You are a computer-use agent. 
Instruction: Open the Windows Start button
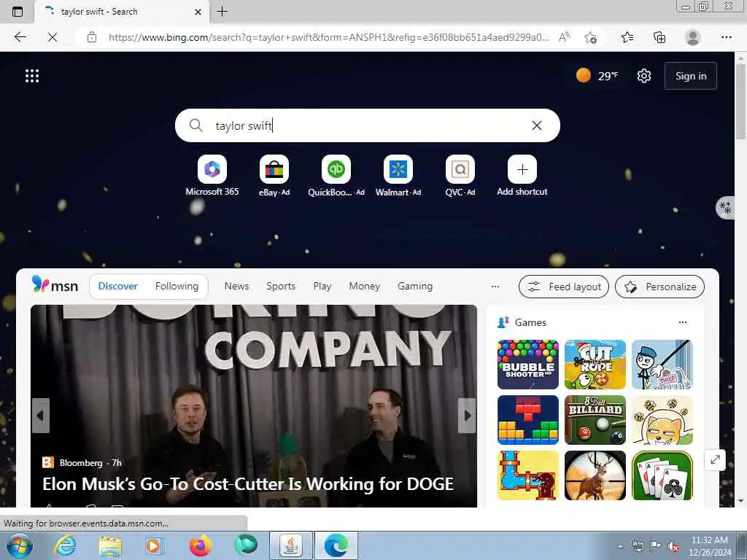pyautogui.click(x=20, y=545)
